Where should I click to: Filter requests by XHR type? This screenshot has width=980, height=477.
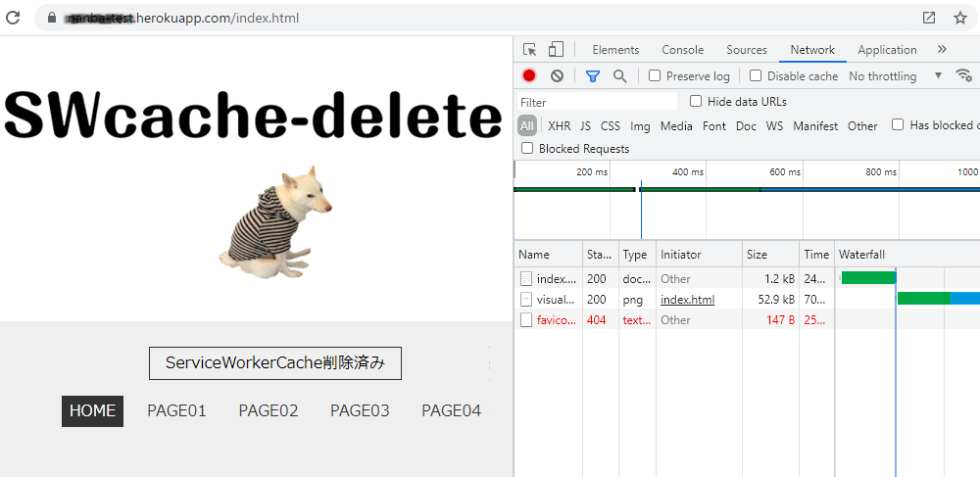pos(559,125)
